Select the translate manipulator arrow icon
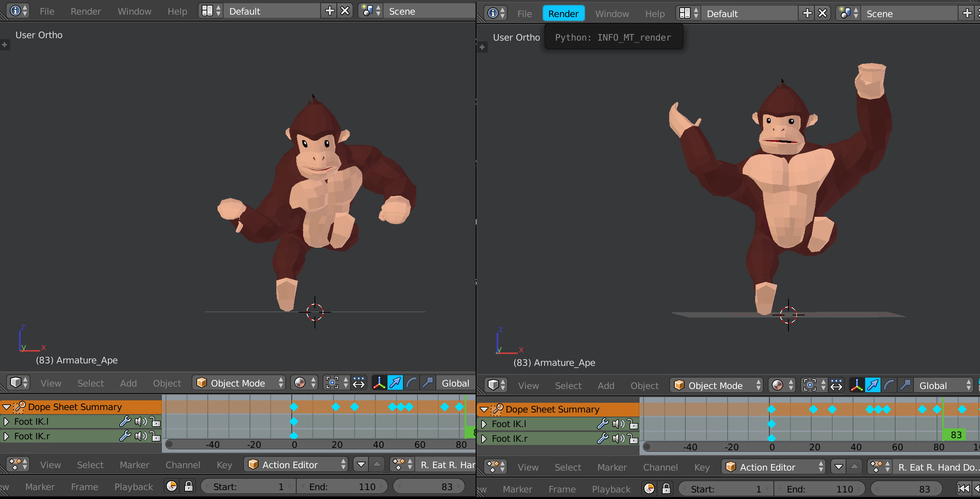Viewport: 980px width, 499px height. click(x=395, y=382)
